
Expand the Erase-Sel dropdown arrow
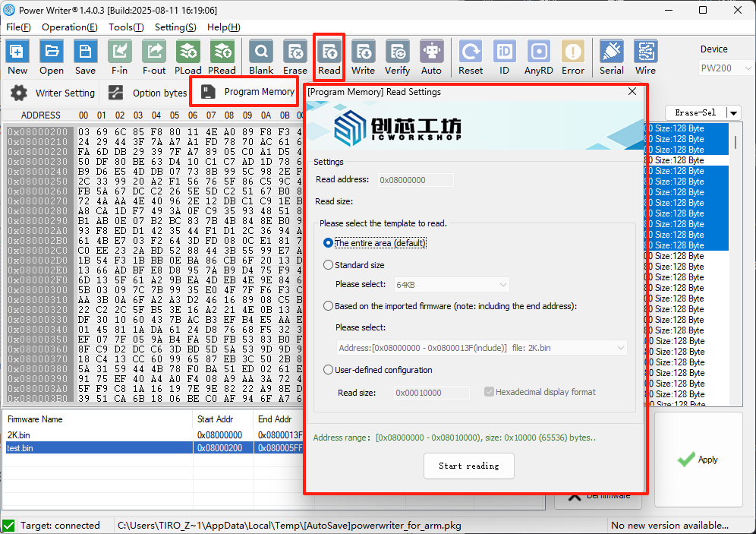tap(733, 113)
